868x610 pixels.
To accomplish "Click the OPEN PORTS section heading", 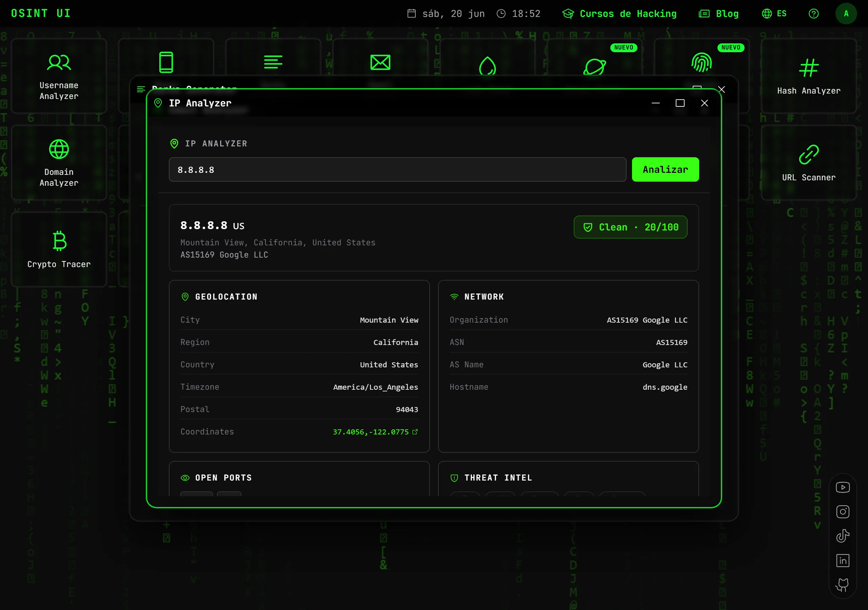I will coord(223,478).
